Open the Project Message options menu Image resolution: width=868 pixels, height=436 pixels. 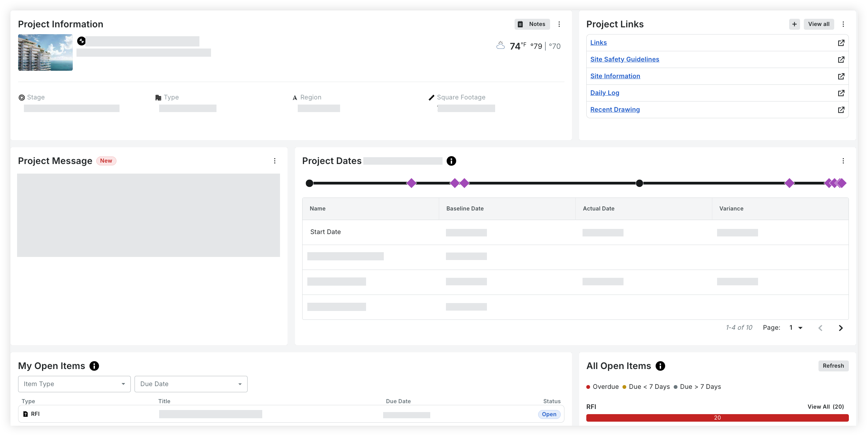point(275,161)
